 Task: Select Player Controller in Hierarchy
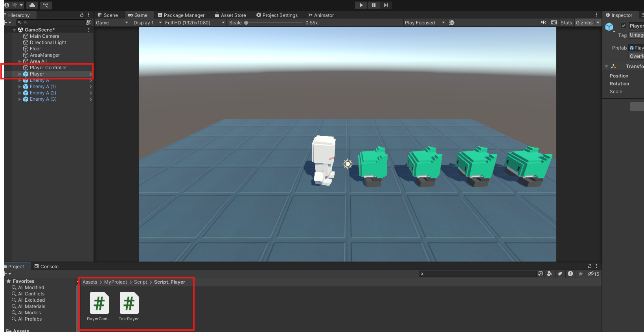click(48, 68)
